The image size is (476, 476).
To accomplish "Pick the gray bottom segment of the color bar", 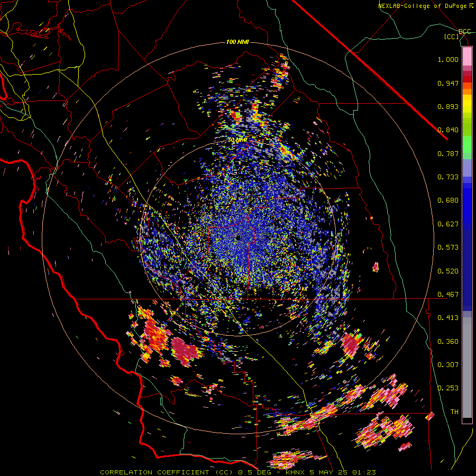I will [467, 368].
